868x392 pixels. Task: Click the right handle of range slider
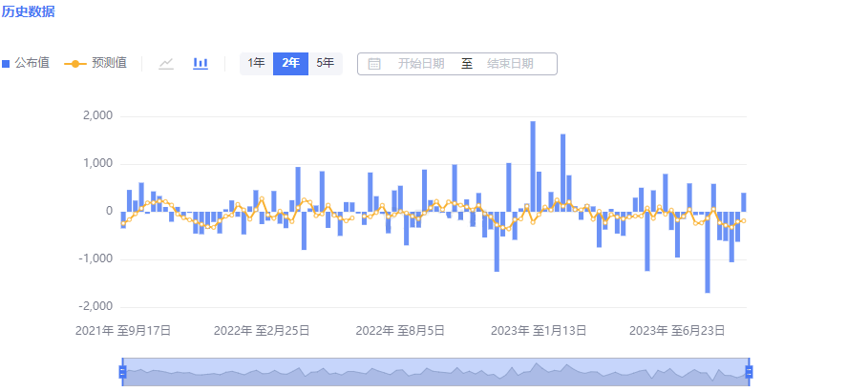(749, 372)
